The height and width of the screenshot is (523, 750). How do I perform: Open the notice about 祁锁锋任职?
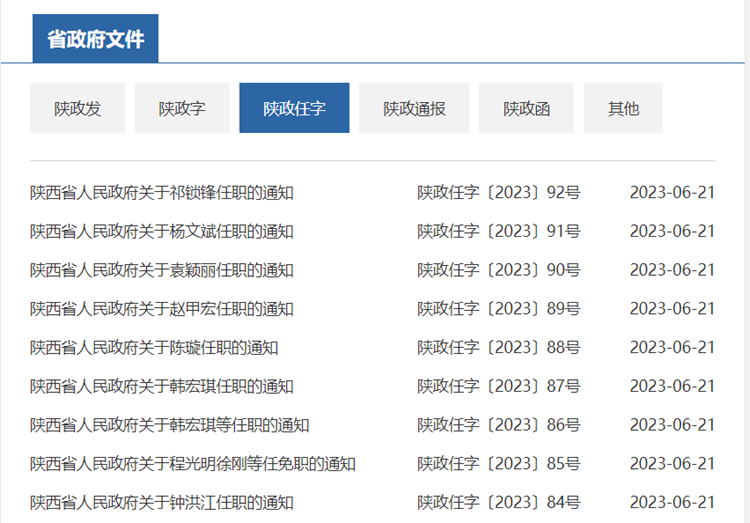[162, 193]
